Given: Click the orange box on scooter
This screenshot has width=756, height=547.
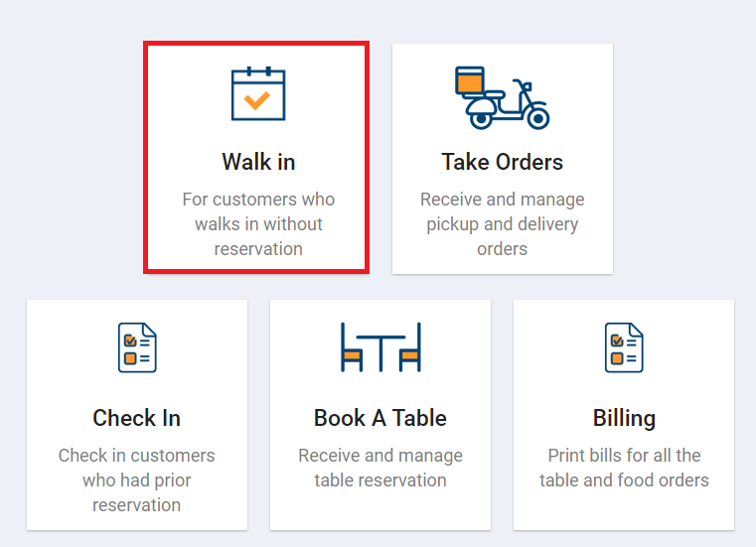Looking at the screenshot, I should point(469,80).
